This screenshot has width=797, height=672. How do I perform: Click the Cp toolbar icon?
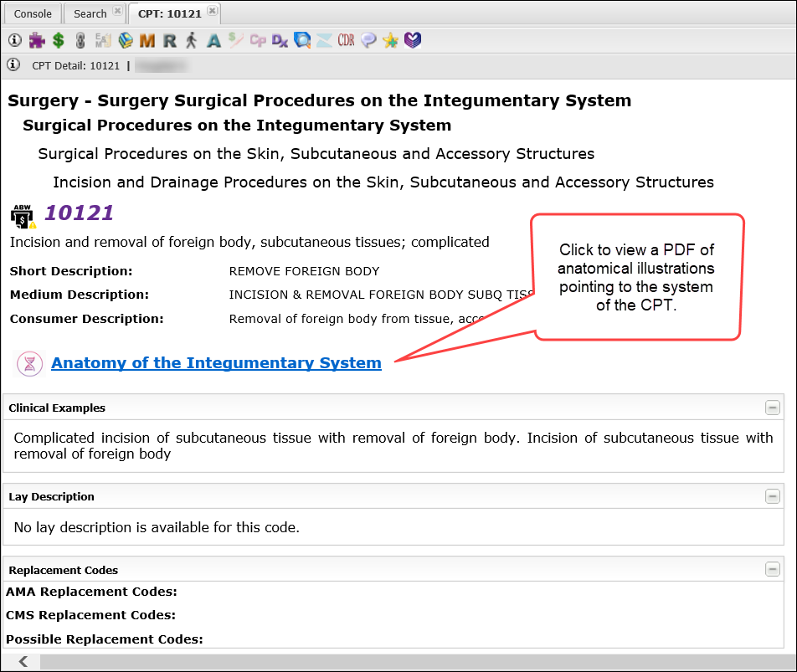tap(258, 39)
